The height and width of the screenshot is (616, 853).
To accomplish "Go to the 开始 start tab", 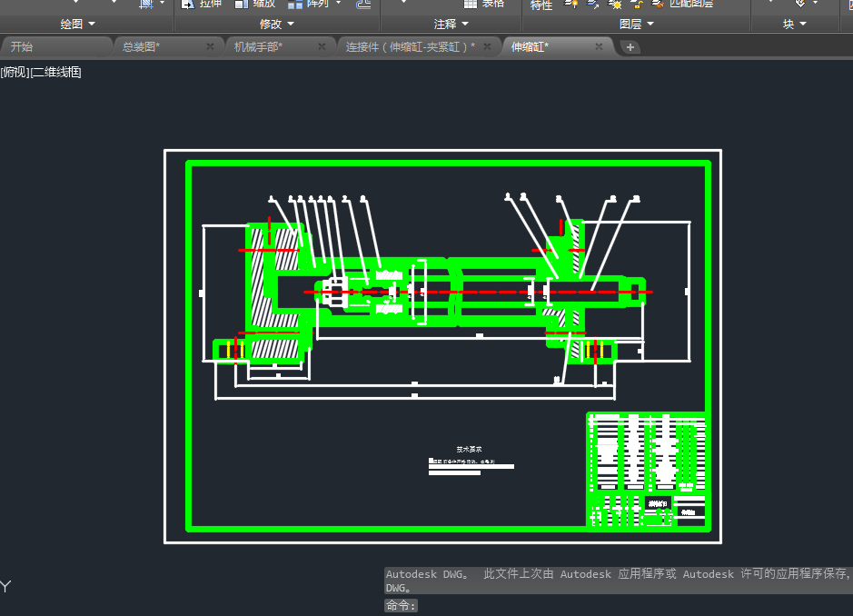I will pyautogui.click(x=22, y=46).
